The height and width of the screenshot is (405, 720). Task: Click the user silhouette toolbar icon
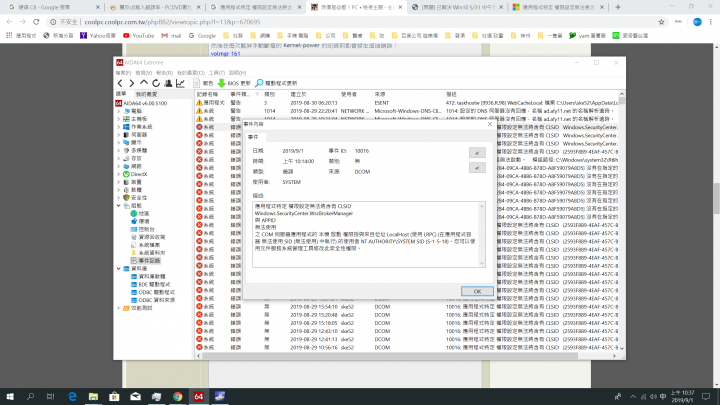pos(168,83)
